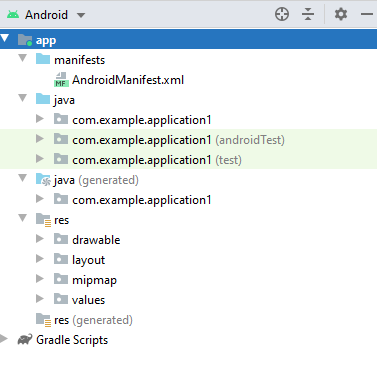Click the Select Opened File crosshair icon
Viewport: 377px width, 368px height.
(x=282, y=14)
